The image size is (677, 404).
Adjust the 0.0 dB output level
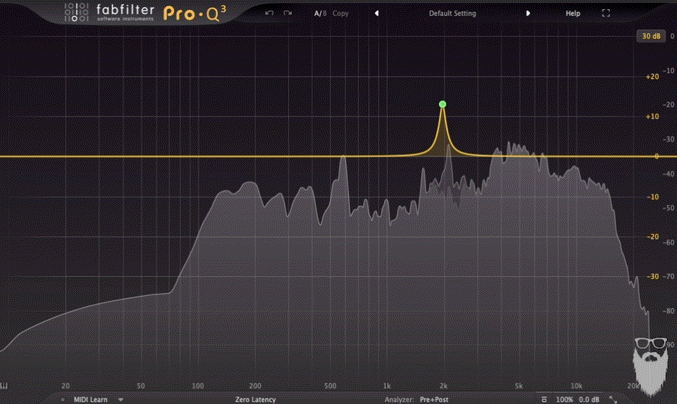pyautogui.click(x=589, y=399)
